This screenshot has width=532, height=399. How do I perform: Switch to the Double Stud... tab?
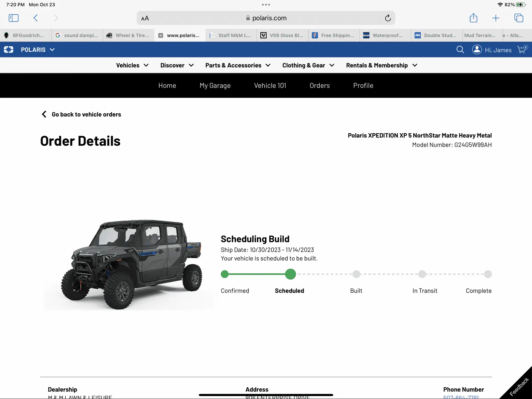[x=437, y=35]
